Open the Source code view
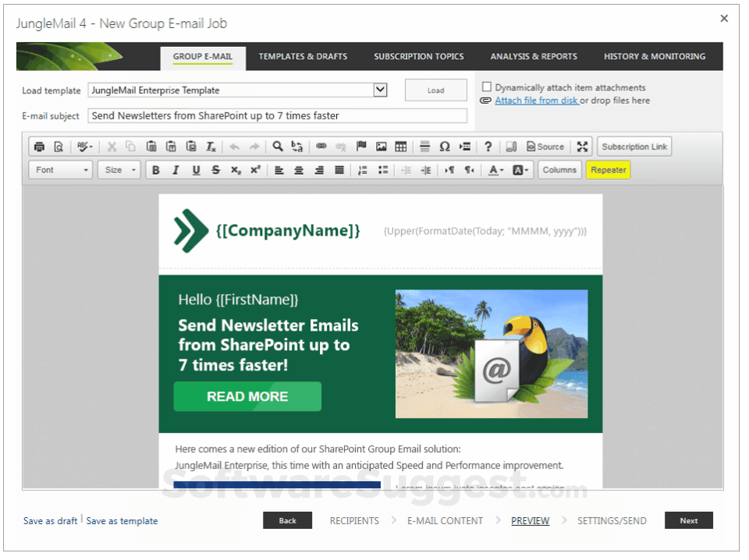The width and height of the screenshot is (749, 560). tap(544, 146)
